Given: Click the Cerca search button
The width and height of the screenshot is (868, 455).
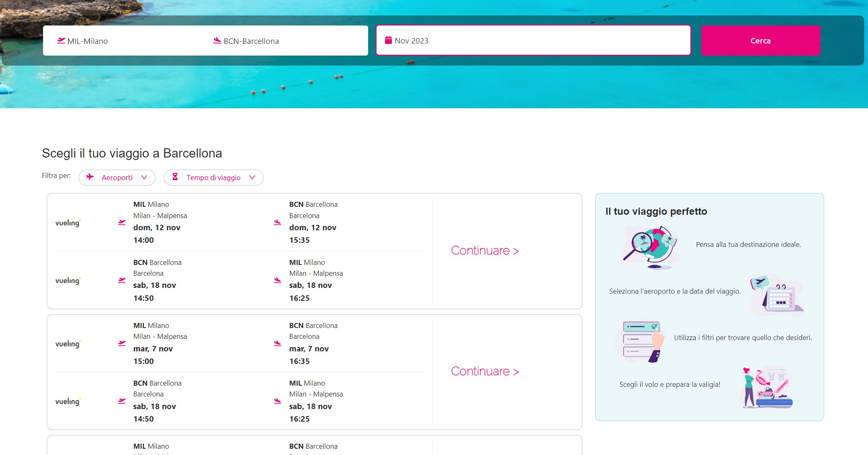Looking at the screenshot, I should (761, 41).
